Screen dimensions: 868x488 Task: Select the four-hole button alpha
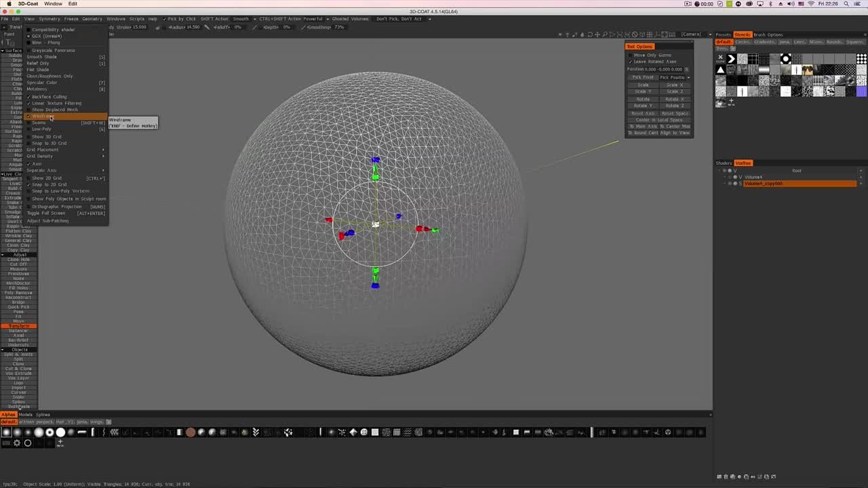(x=363, y=432)
